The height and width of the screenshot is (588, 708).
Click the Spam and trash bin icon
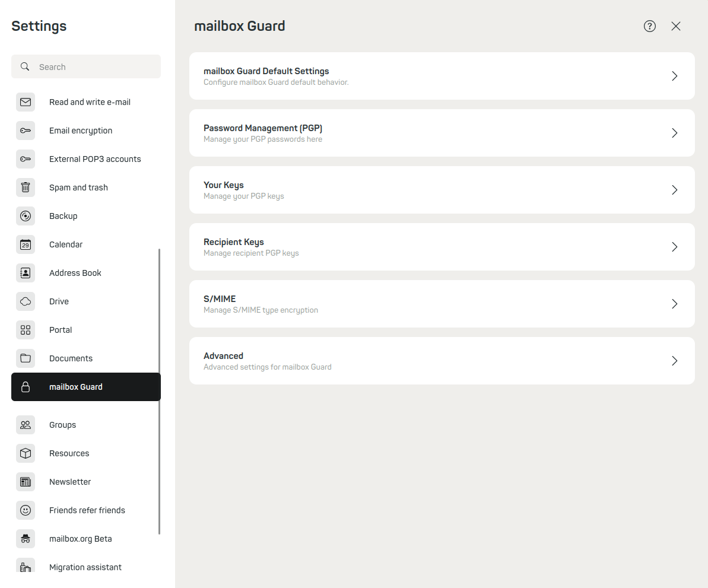[x=26, y=187]
